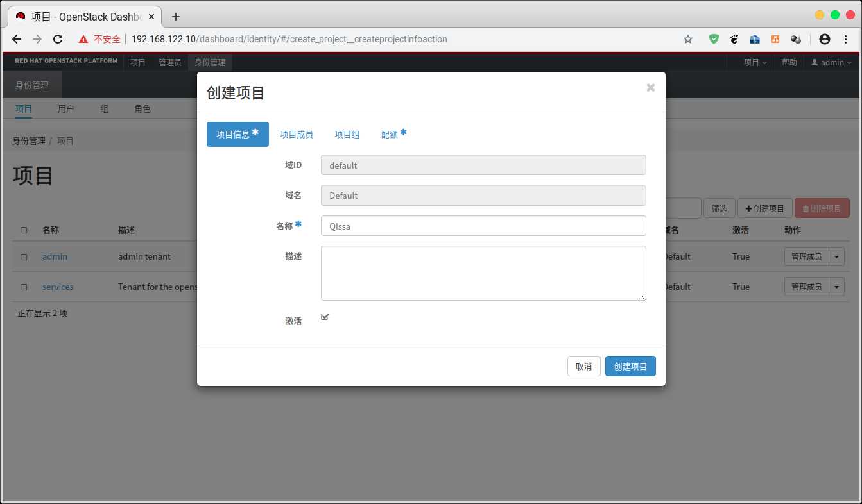The height and width of the screenshot is (504, 862).
Task: Open the browser profile avatar icon
Action: [825, 39]
